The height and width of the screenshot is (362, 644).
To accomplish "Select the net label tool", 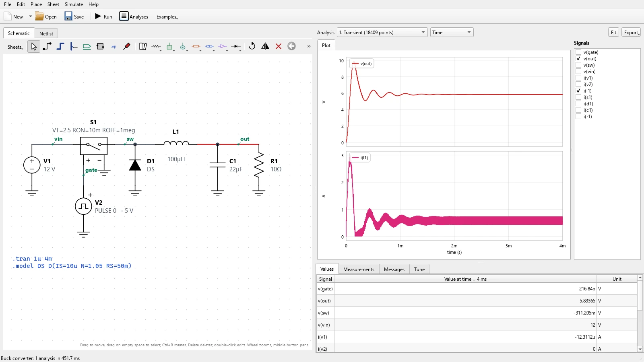I will click(x=87, y=47).
